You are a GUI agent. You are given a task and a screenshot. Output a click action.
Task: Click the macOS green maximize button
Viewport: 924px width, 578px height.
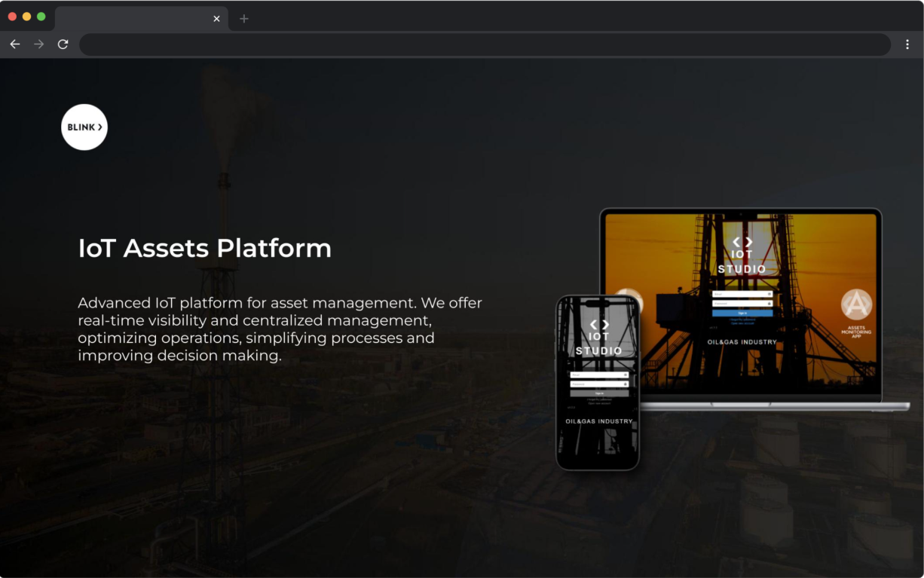41,17
